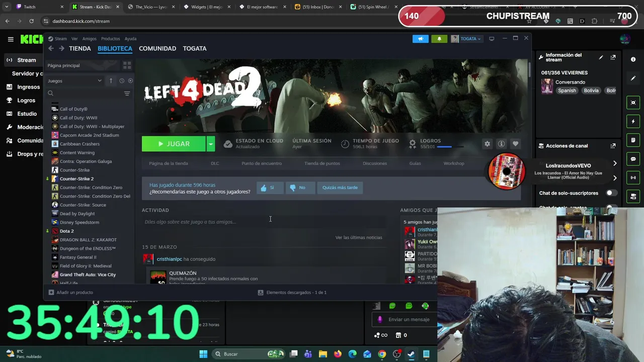Open the Productos menu in Steam
This screenshot has height=362, width=644.
(110, 39)
